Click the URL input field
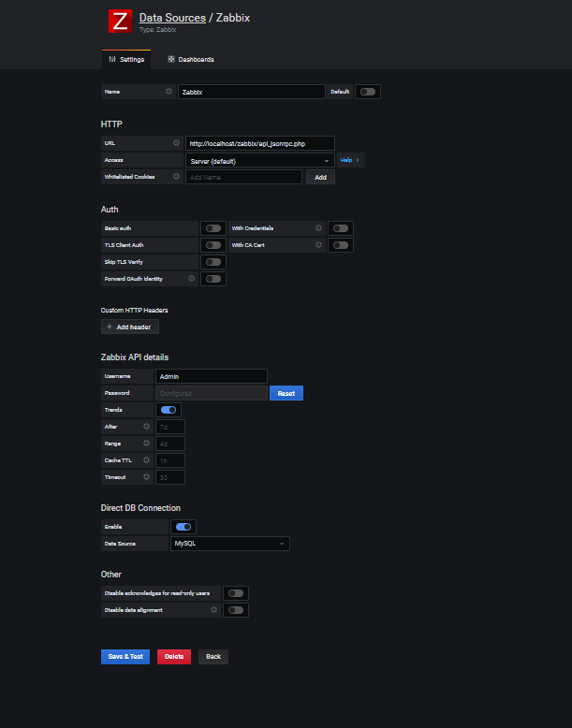This screenshot has width=572, height=728. pos(260,143)
